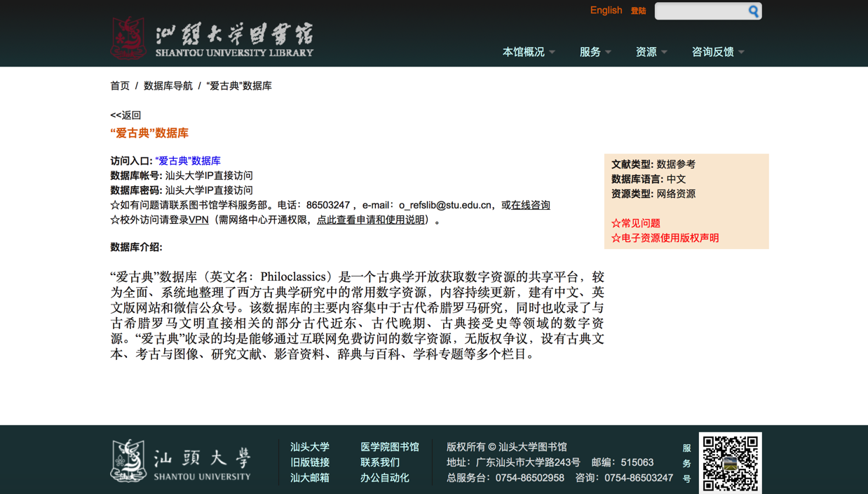Click the service account QR code
This screenshot has width=868, height=494.
730,463
